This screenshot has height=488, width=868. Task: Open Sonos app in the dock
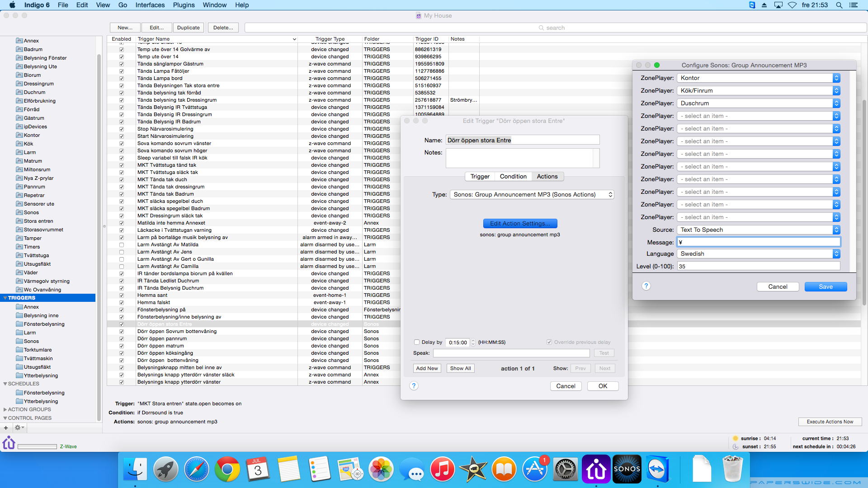point(627,469)
